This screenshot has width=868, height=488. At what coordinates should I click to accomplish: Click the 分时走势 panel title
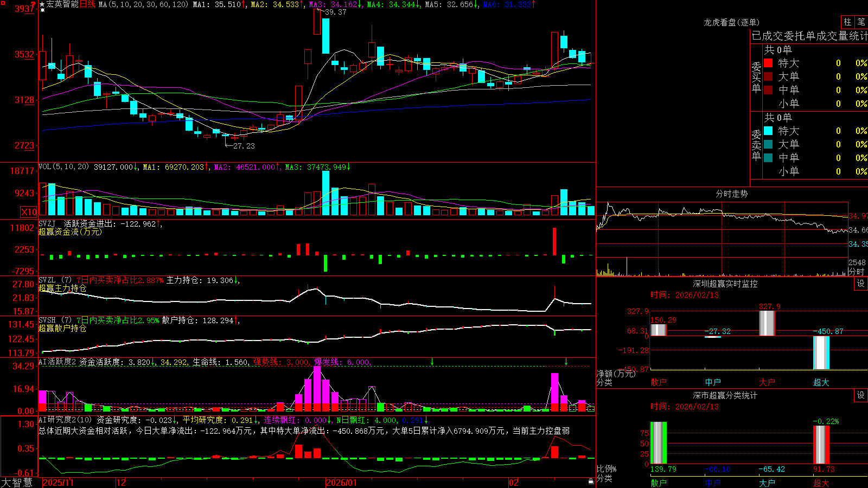731,194
